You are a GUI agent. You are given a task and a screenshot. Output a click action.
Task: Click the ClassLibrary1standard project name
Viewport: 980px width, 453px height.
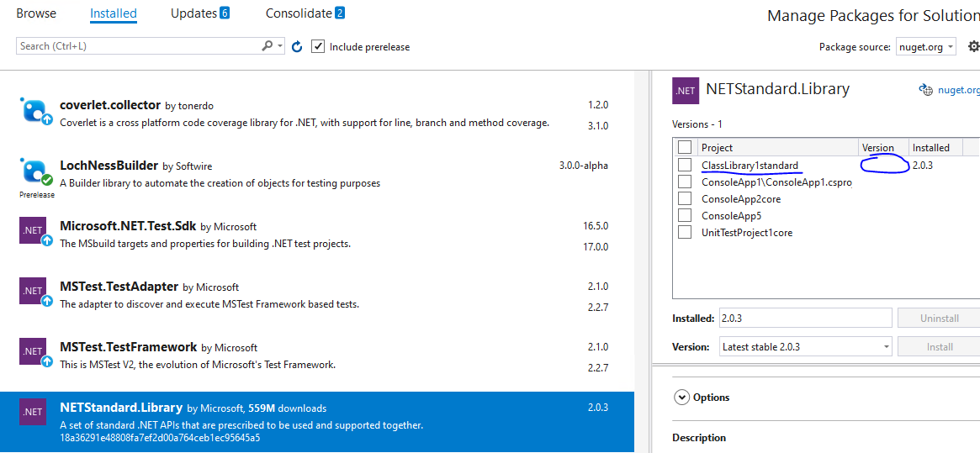point(750,166)
